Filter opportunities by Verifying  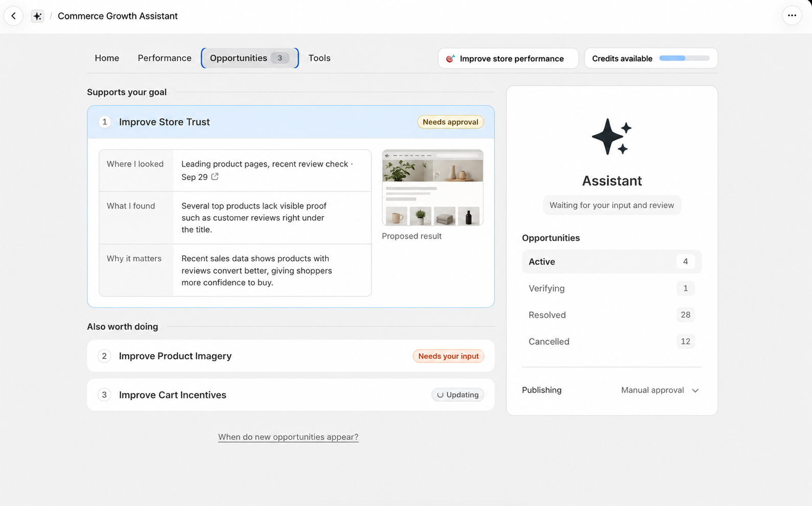pyautogui.click(x=612, y=288)
